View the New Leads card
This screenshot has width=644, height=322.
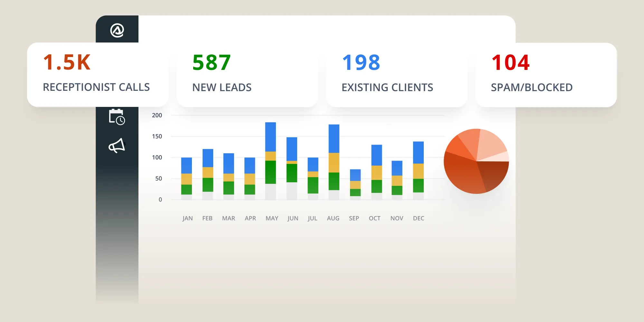pos(247,73)
